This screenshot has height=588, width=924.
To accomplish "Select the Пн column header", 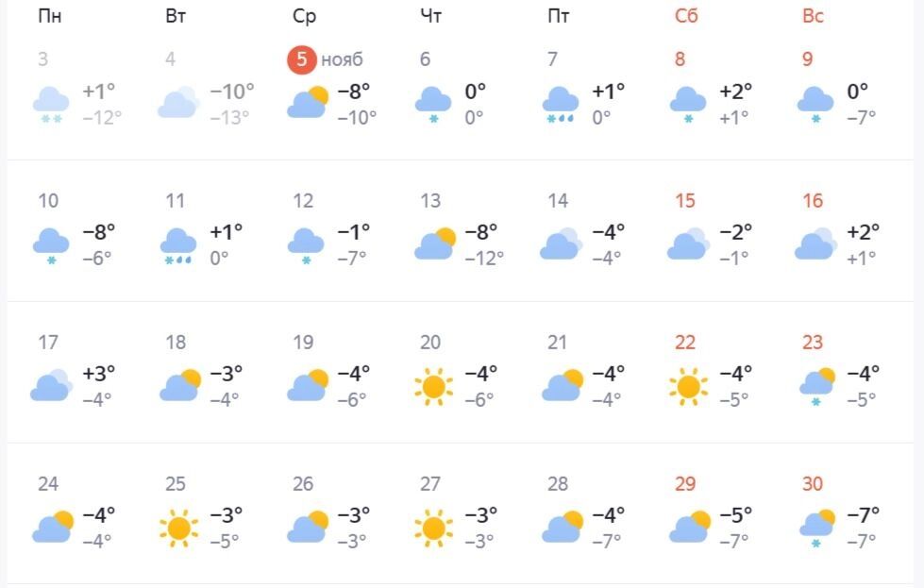I will coord(50,15).
